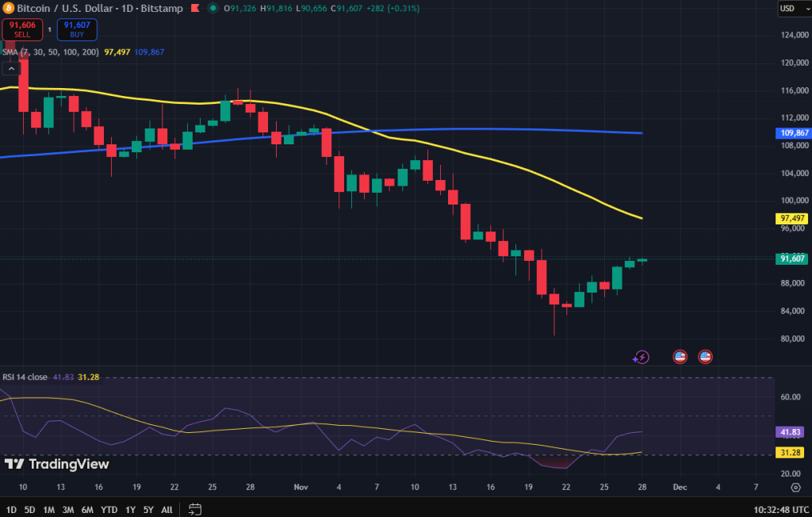Select the 1Y time range
Viewport: 812px width, 517px height.
(130, 510)
